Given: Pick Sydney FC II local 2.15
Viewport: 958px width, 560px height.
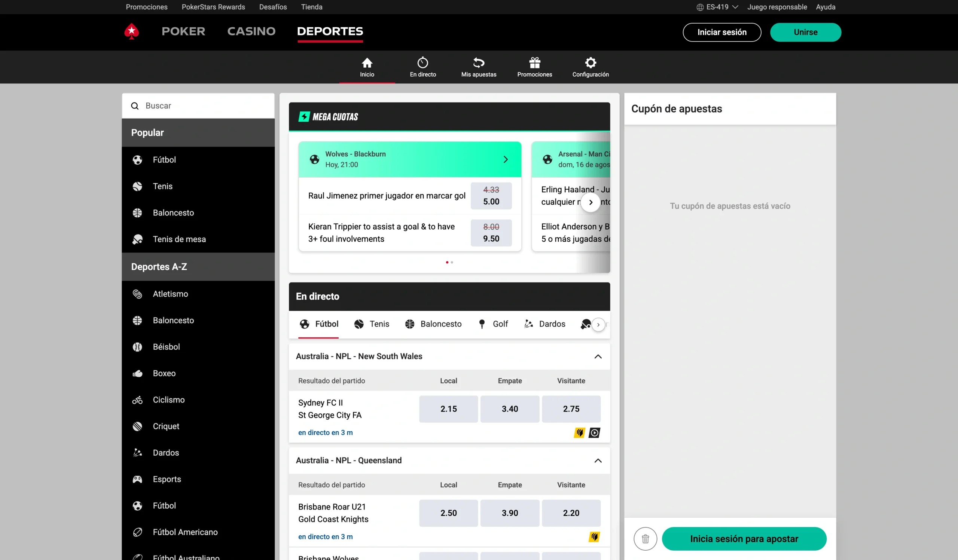Looking at the screenshot, I should click(x=449, y=409).
